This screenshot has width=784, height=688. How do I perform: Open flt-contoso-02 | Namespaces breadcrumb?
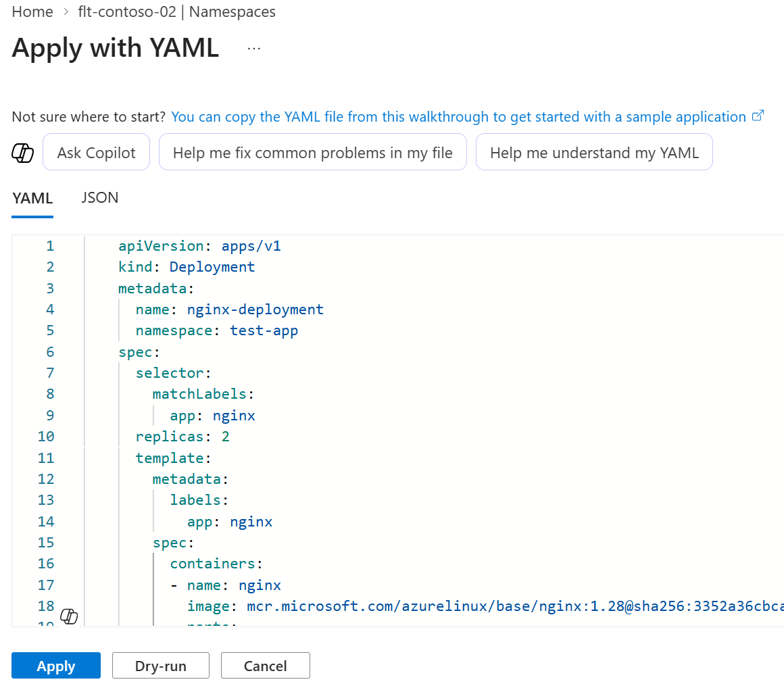pos(176,11)
